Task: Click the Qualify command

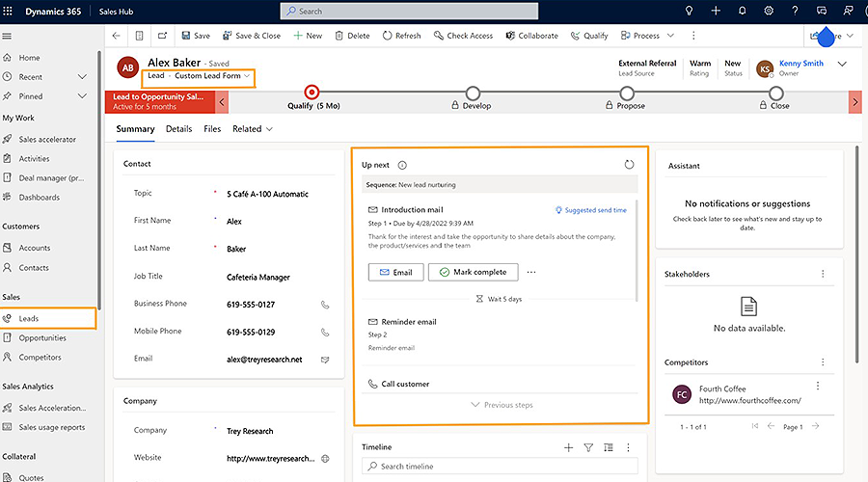Action: click(589, 36)
